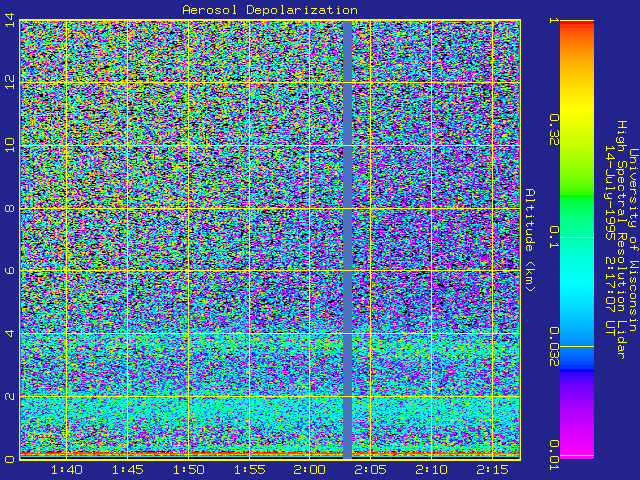Click the '2:15' time axis label
Viewport: 640px width, 480px height.
(493, 469)
